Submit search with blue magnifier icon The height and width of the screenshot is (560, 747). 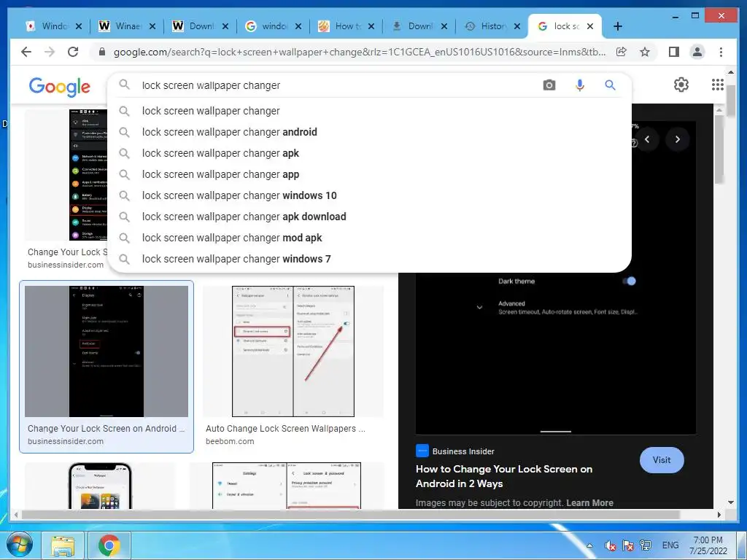pos(610,85)
